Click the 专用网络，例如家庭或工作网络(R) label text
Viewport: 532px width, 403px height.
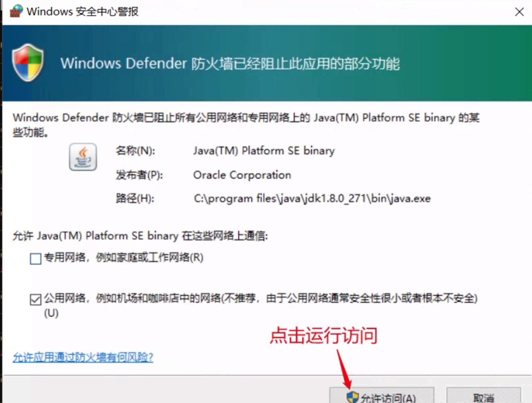[x=124, y=257]
